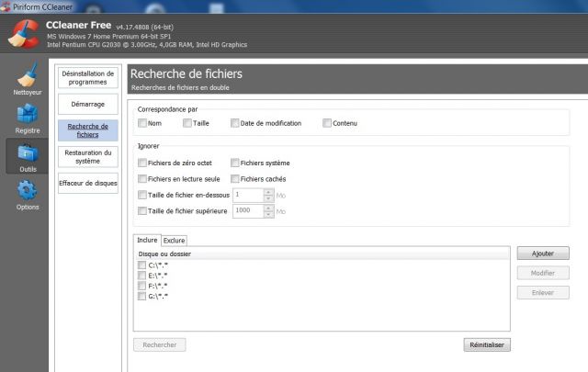Open Désinstallation de programmes tool
The width and height of the screenshot is (588, 372).
(x=88, y=78)
